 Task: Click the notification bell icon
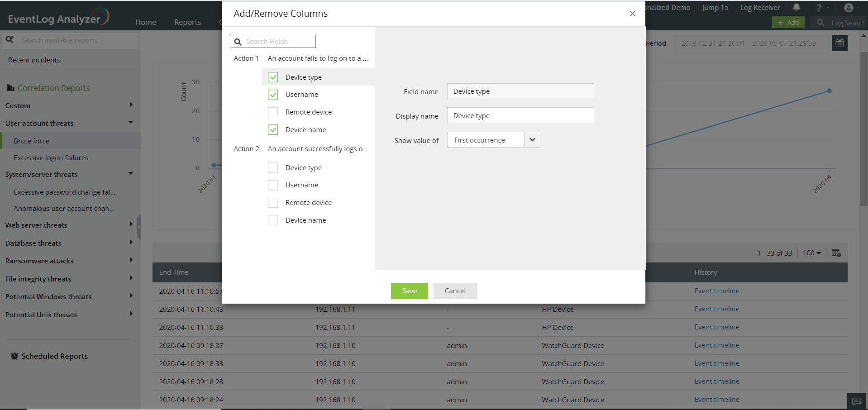(796, 7)
